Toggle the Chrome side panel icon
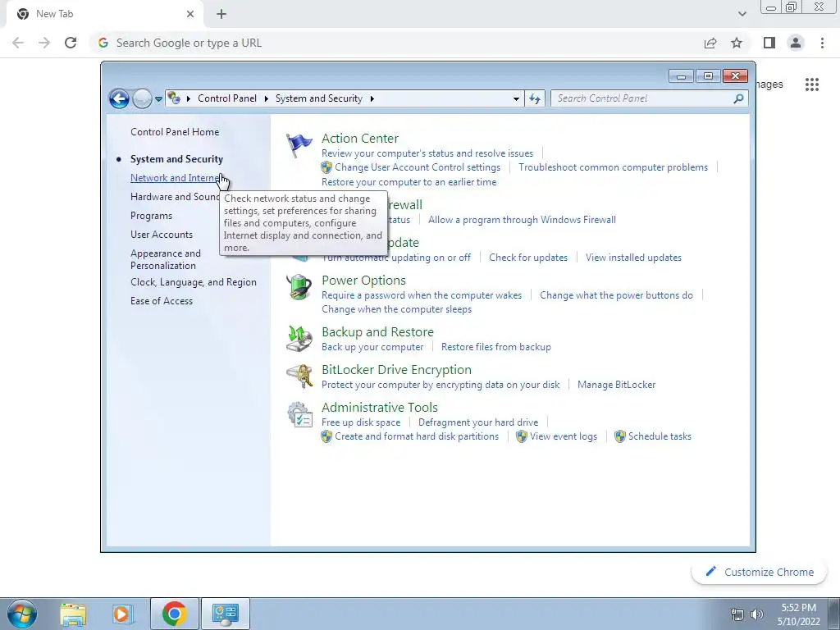This screenshot has width=840, height=630. (x=769, y=43)
